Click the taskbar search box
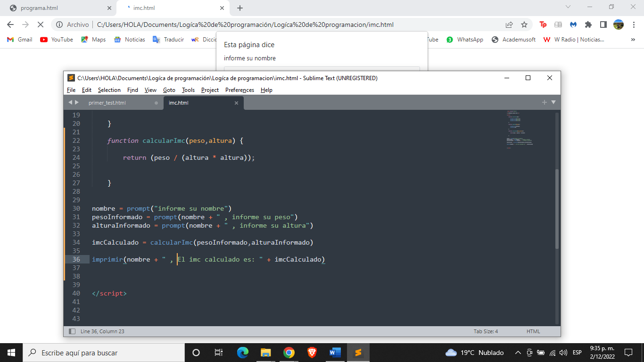This screenshot has width=644, height=362. pos(104,353)
